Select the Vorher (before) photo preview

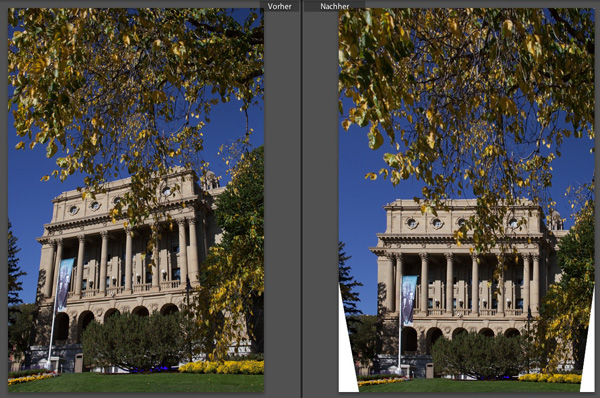[136, 200]
